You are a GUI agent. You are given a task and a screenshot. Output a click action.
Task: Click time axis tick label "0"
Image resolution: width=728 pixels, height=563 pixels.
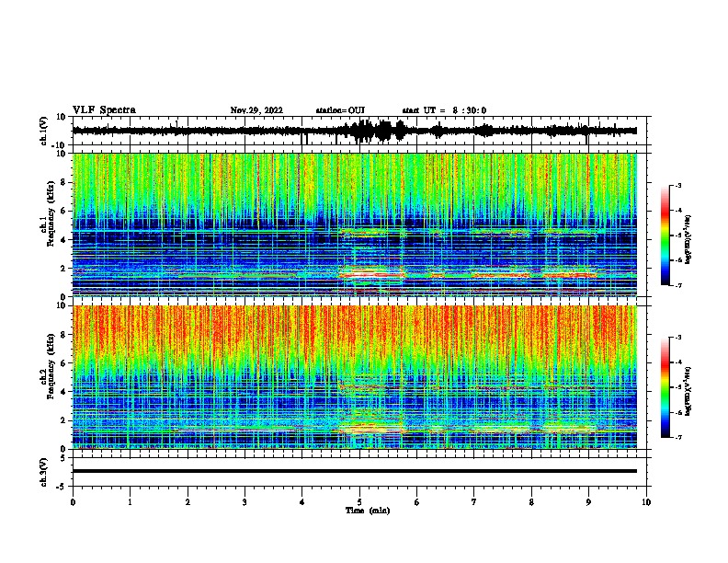[x=73, y=502]
